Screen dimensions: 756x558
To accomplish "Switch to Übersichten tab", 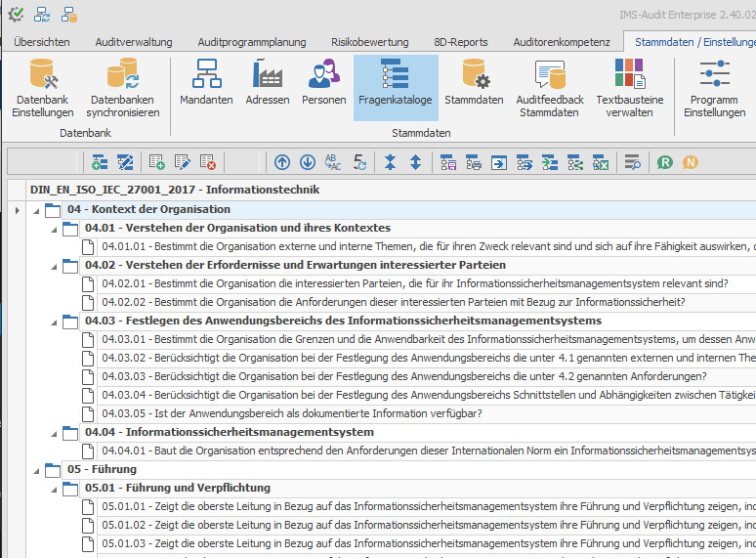I will [41, 42].
